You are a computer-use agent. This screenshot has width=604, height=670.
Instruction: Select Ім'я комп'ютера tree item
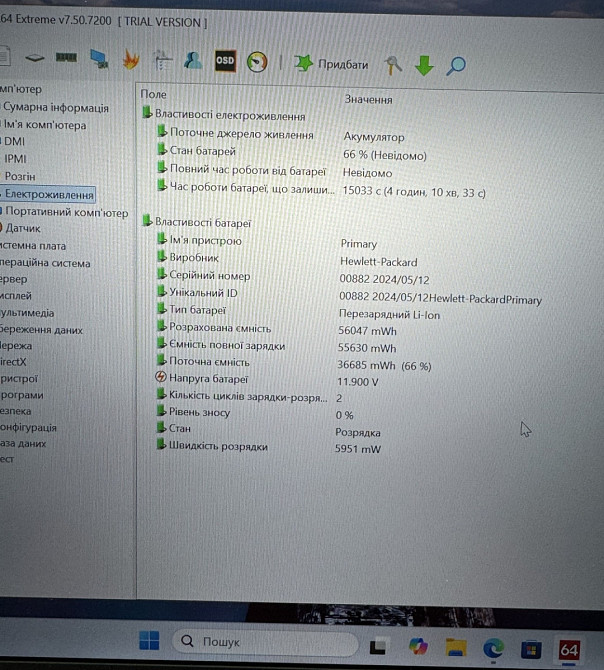(x=45, y=125)
